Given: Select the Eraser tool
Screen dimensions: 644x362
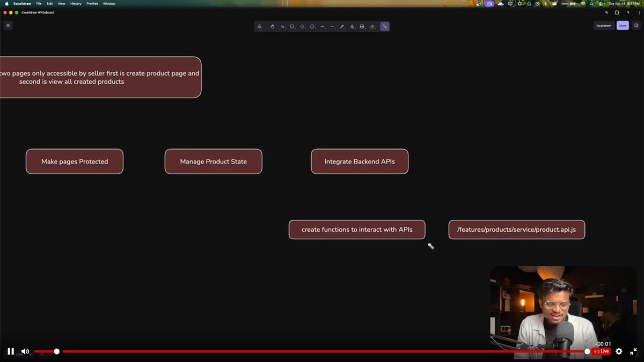Looking at the screenshot, I should tap(373, 26).
